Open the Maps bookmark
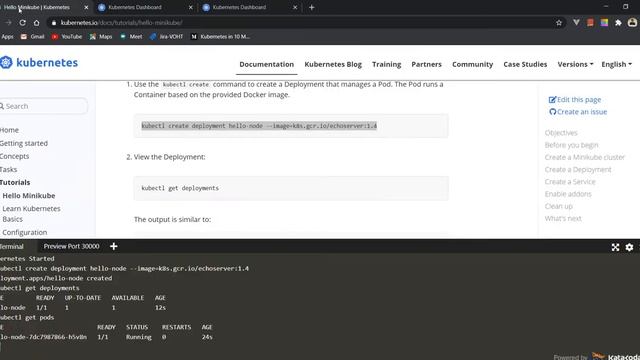 click(x=101, y=37)
